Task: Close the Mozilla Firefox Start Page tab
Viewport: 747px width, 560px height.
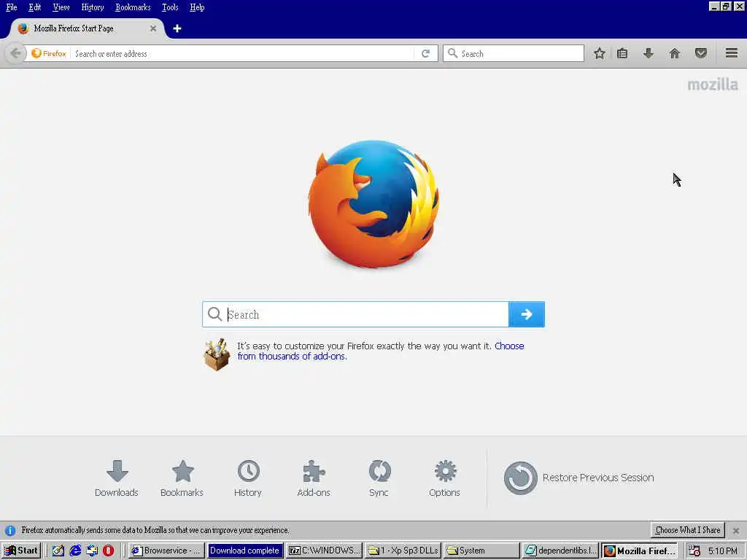Action: 153,28
